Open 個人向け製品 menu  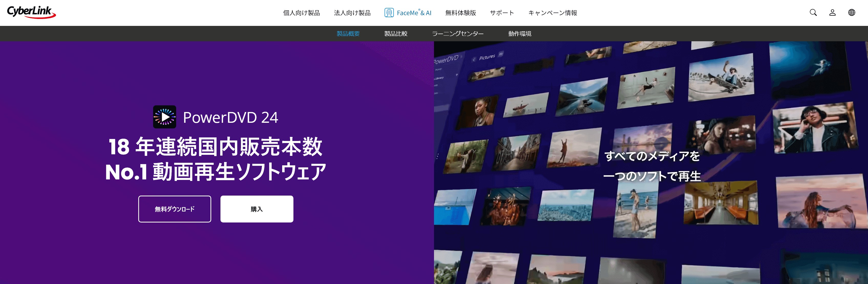click(301, 13)
